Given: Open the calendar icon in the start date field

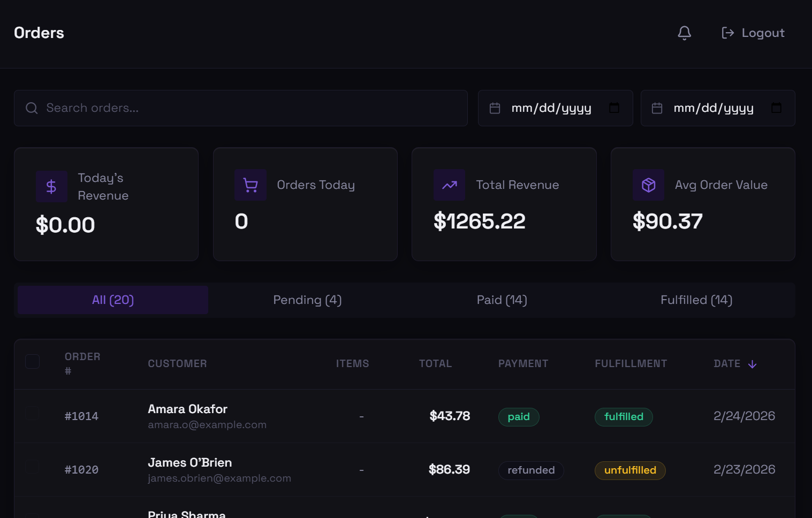Looking at the screenshot, I should pos(494,108).
